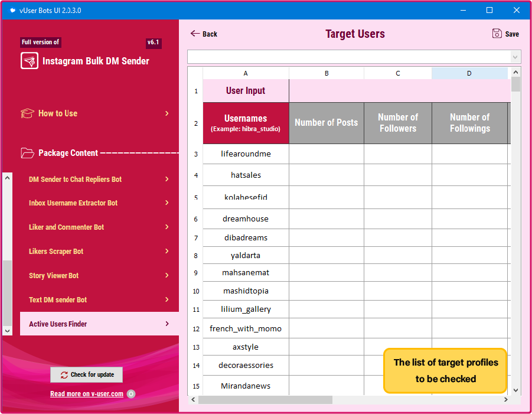
Task: Expand DM Sender to Chat Repliers Bot chevron
Action: pyautogui.click(x=167, y=179)
